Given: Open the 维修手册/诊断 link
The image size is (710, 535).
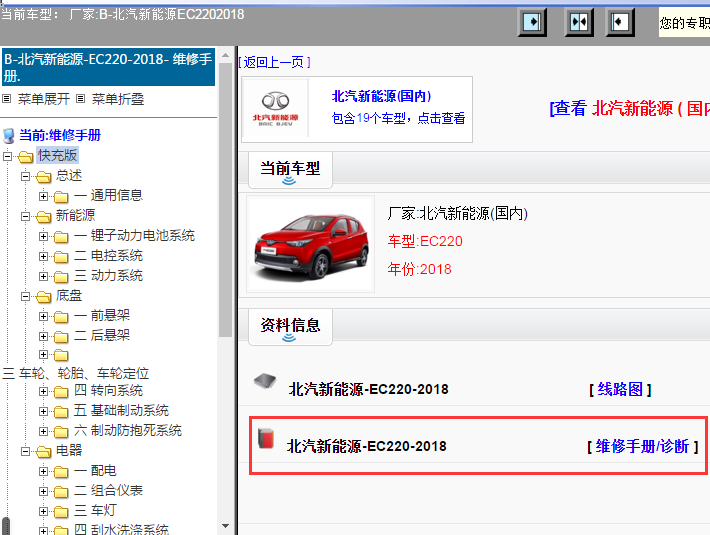Looking at the screenshot, I should [642, 446].
